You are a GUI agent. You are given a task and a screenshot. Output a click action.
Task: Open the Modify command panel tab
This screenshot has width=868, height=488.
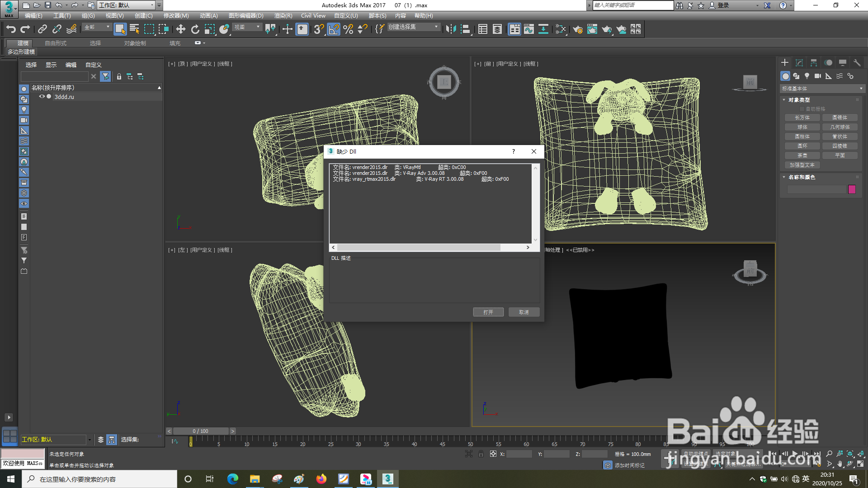pos(799,63)
